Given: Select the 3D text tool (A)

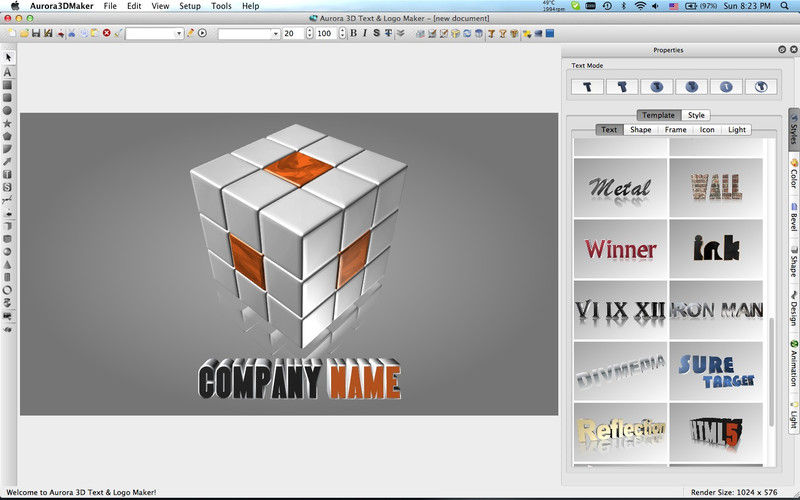Looking at the screenshot, I should click(8, 72).
